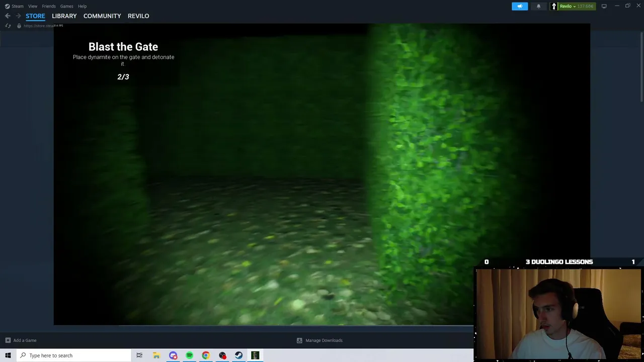Image resolution: width=644 pixels, height=362 pixels.
Task: Switch to the COMMUNITY tab
Action: click(x=102, y=16)
